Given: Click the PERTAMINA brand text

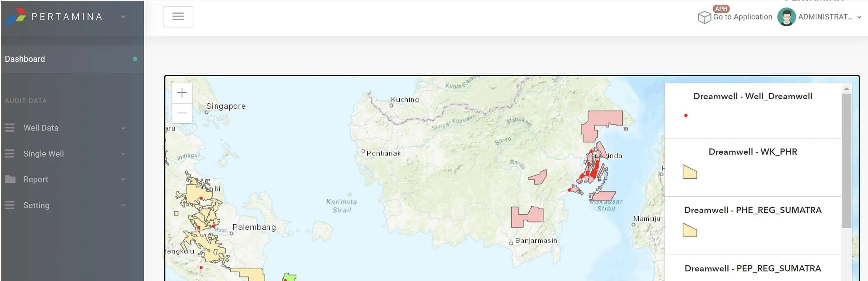Looking at the screenshot, I should tap(67, 17).
